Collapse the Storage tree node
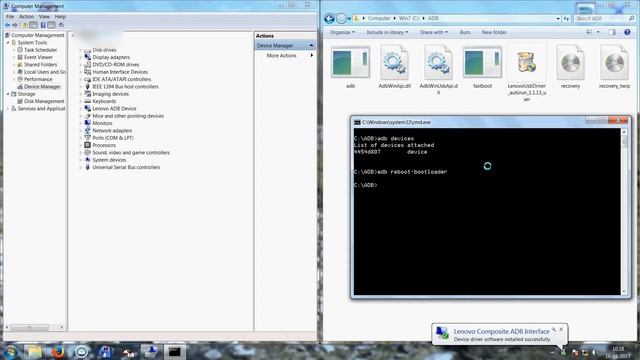Viewport: 640px width, 360px height. (x=8, y=94)
